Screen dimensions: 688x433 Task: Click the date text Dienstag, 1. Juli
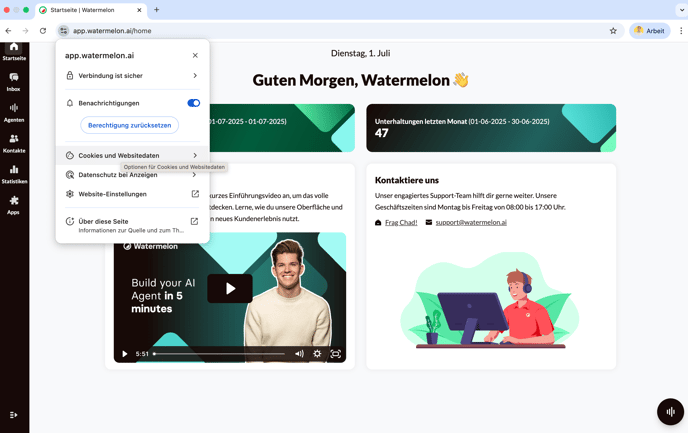coord(361,53)
